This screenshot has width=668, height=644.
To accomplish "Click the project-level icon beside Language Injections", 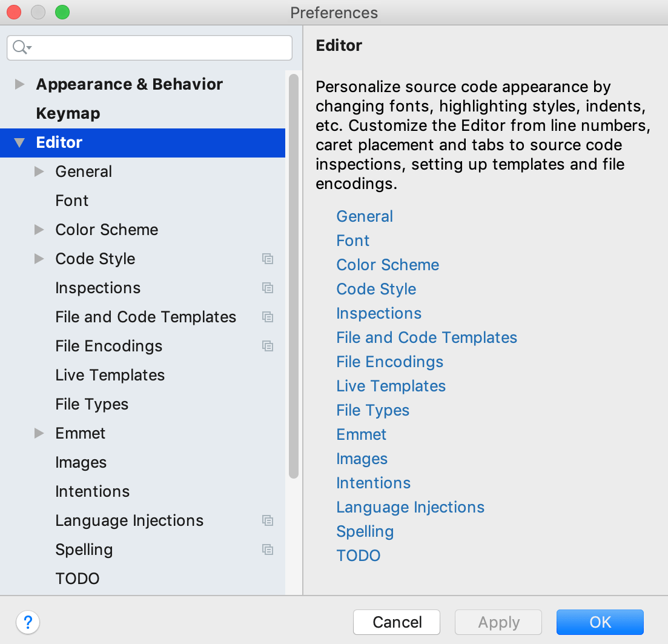I will coord(268,520).
